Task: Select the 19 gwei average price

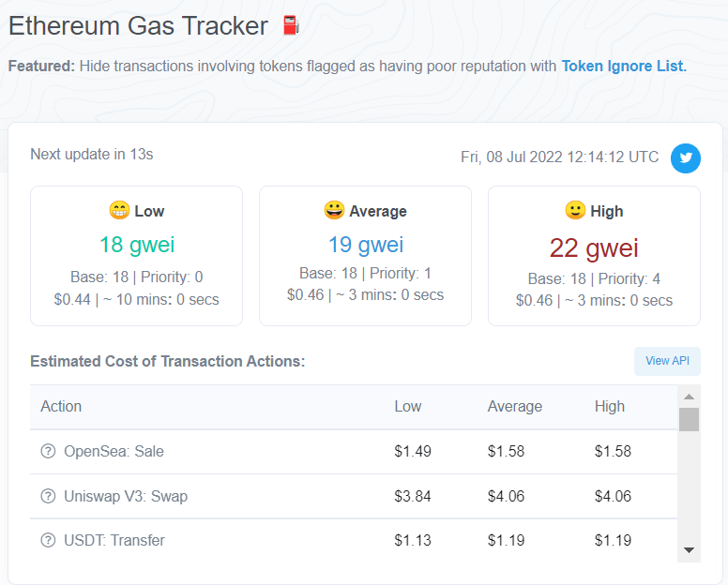Action: coord(366,245)
